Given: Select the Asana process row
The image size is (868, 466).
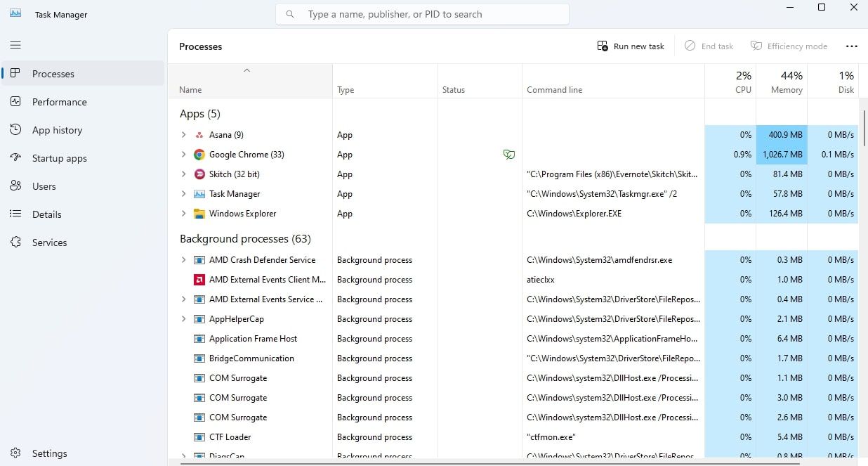Looking at the screenshot, I should pos(226,134).
